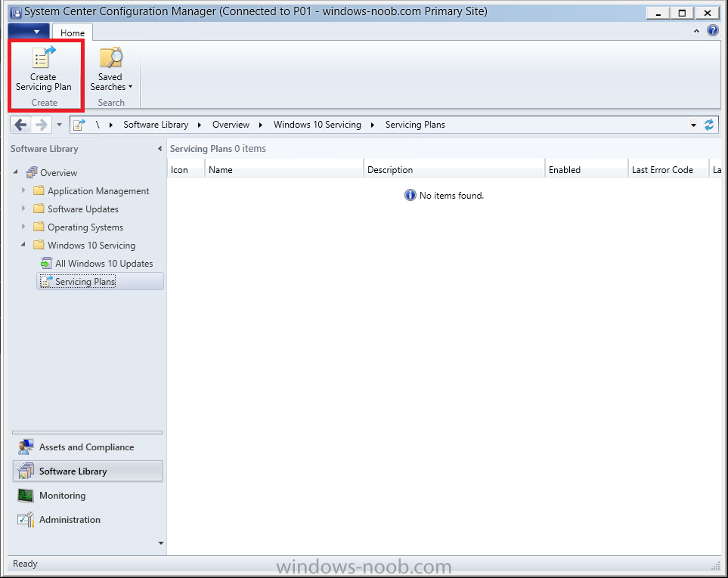Select the Application Management folder
Screen dimensions: 728x578
[x=98, y=190]
